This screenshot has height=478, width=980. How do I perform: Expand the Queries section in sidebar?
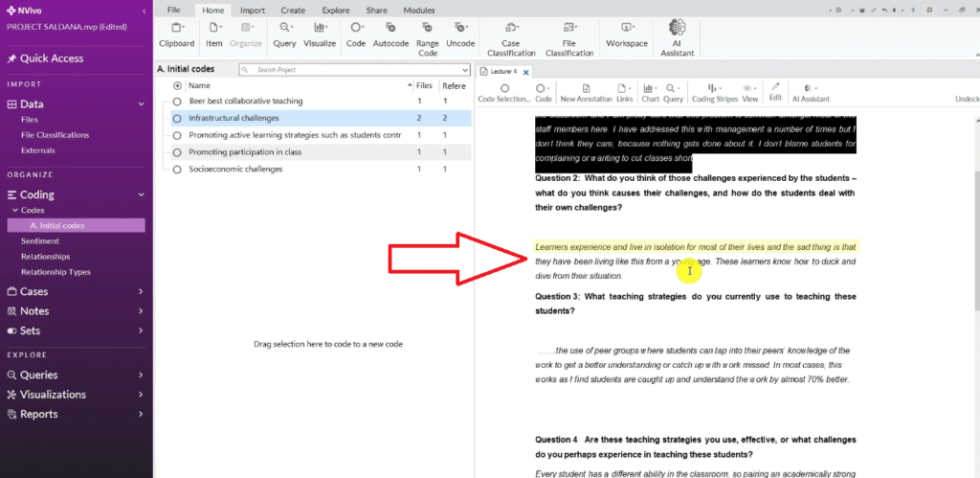[x=141, y=375]
